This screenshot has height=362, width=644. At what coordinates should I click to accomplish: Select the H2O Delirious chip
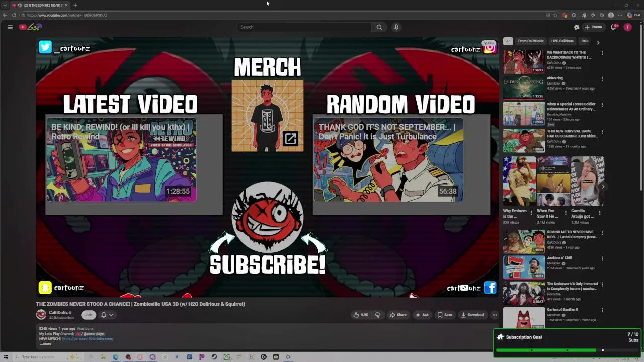pyautogui.click(x=562, y=41)
